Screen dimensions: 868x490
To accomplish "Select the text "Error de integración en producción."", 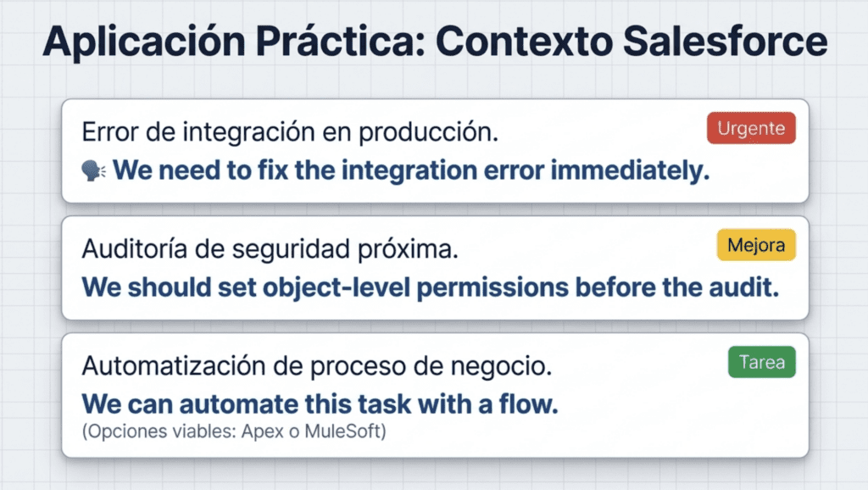I will 289,133.
